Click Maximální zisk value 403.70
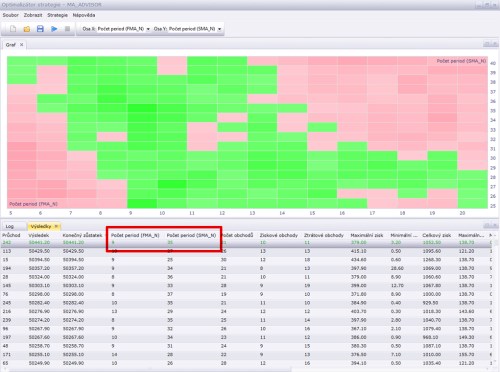 (359, 311)
